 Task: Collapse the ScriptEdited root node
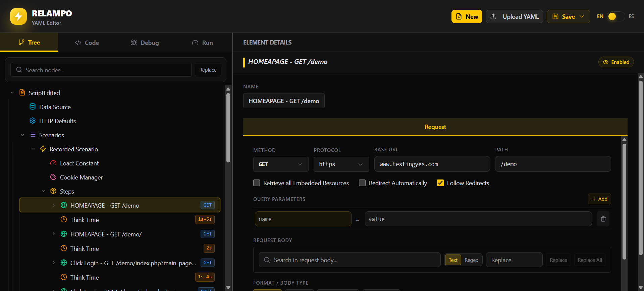coord(12,93)
